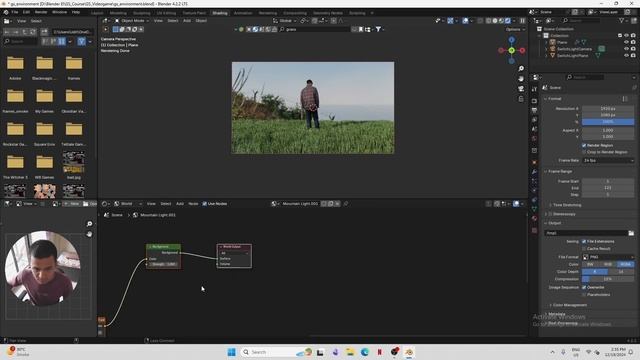
Task: Open the World shader type dropdown
Action: coord(128,204)
